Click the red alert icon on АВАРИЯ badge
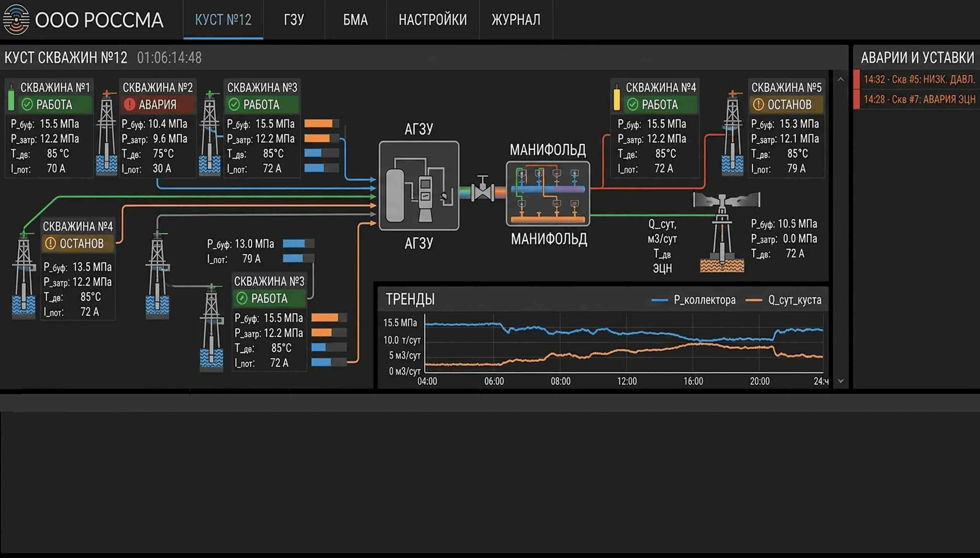This screenshot has height=558, width=980. (129, 104)
